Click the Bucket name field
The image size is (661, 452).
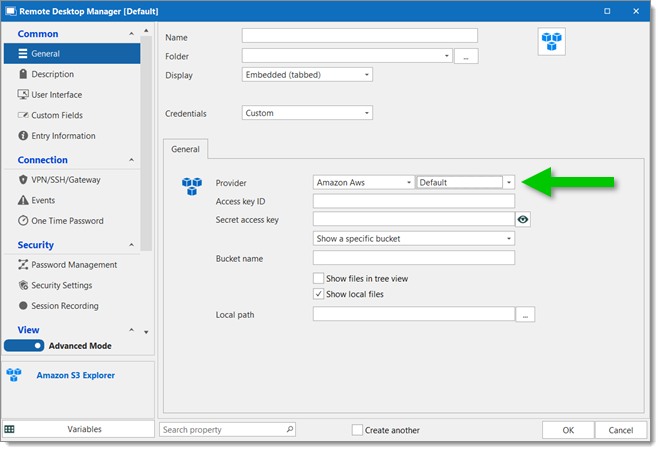[x=414, y=258]
